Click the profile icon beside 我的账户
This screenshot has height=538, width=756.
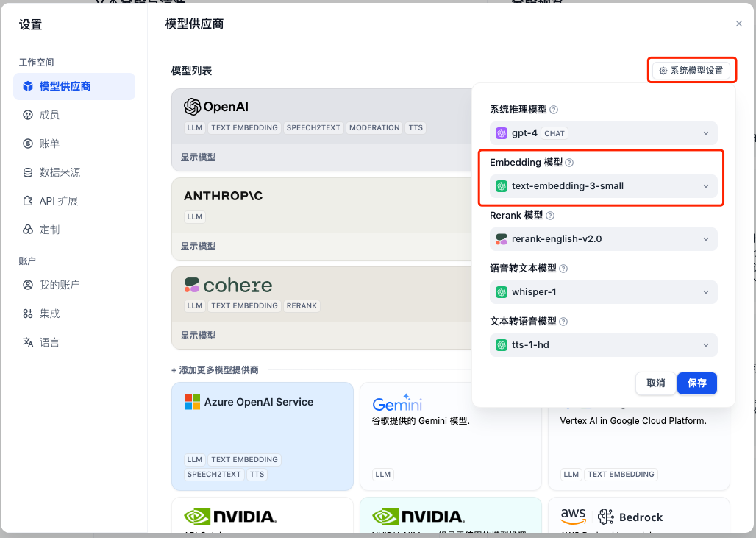click(28, 285)
